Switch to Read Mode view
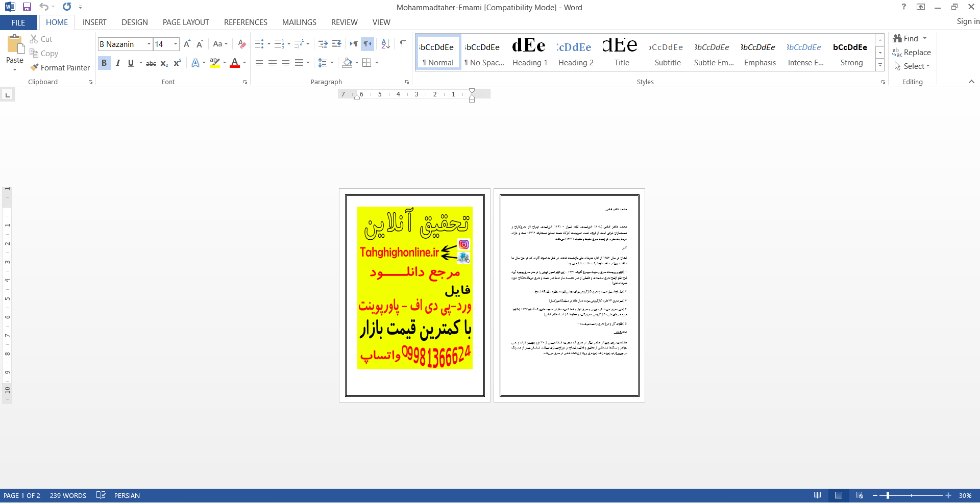Image resolution: width=980 pixels, height=503 pixels. 818,495
